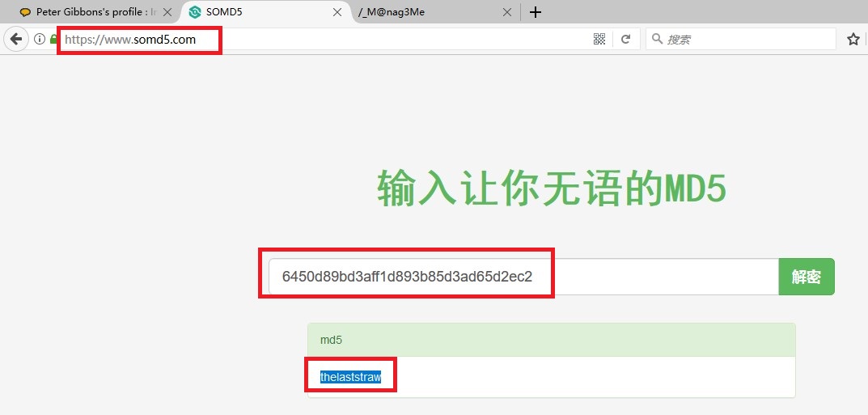Click the QR code icon in address bar
868x415 pixels.
[x=599, y=39]
